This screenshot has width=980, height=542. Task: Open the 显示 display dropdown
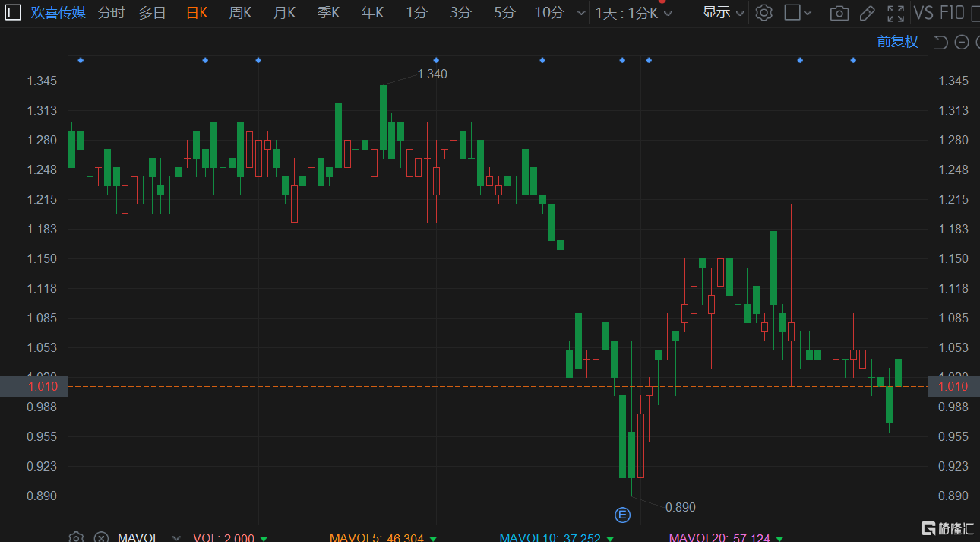[x=722, y=12]
